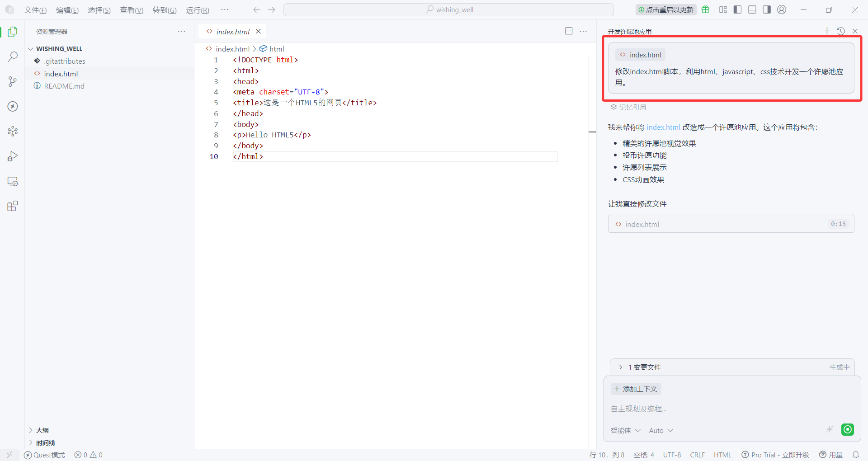The image size is (868, 461).
Task: Stop generation with green button
Action: coord(848,429)
